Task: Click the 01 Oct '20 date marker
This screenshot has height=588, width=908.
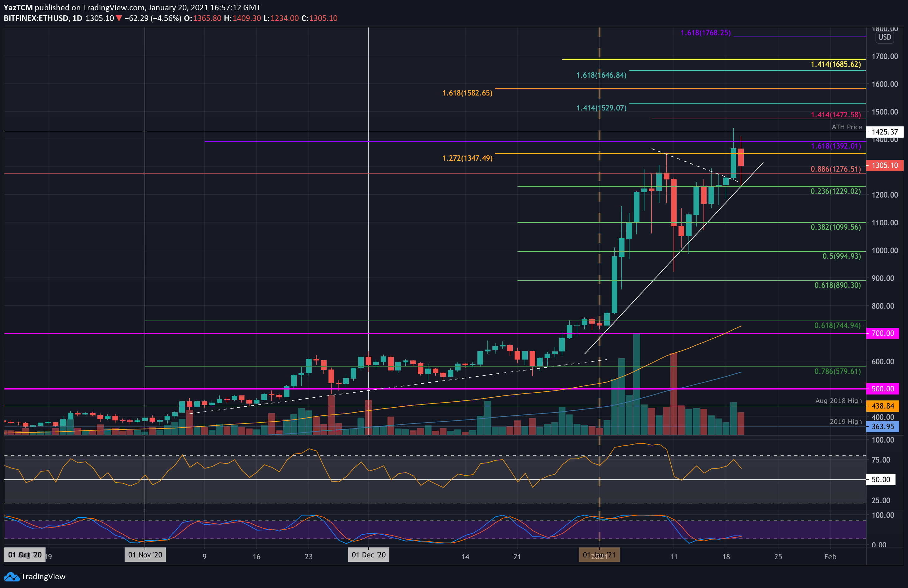Action: click(25, 555)
